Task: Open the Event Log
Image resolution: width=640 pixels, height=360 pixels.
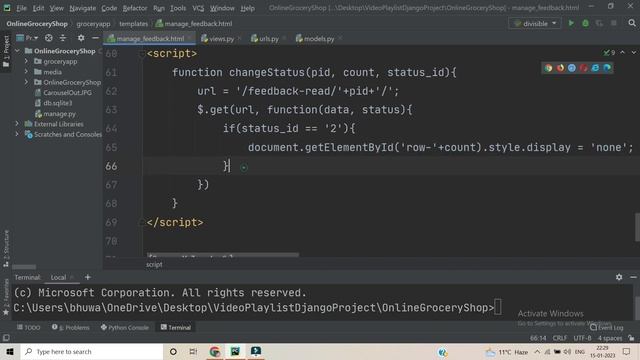Action: pos(607,327)
